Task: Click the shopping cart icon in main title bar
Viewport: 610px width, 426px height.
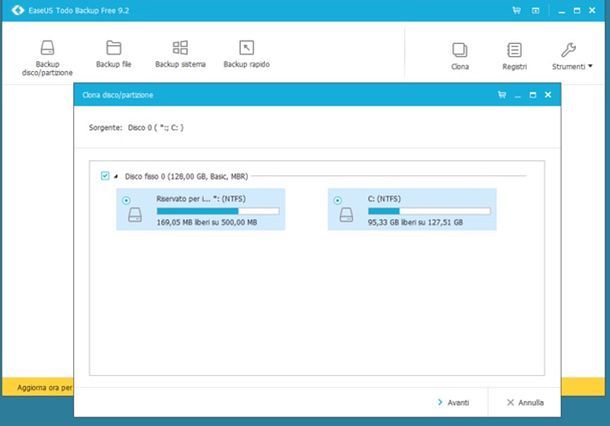Action: click(x=517, y=11)
